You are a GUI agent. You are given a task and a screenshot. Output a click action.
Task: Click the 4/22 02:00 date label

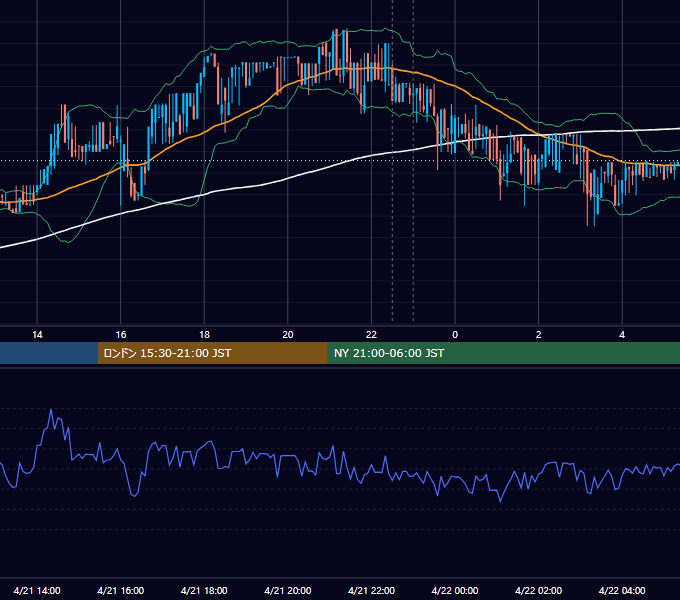click(538, 590)
